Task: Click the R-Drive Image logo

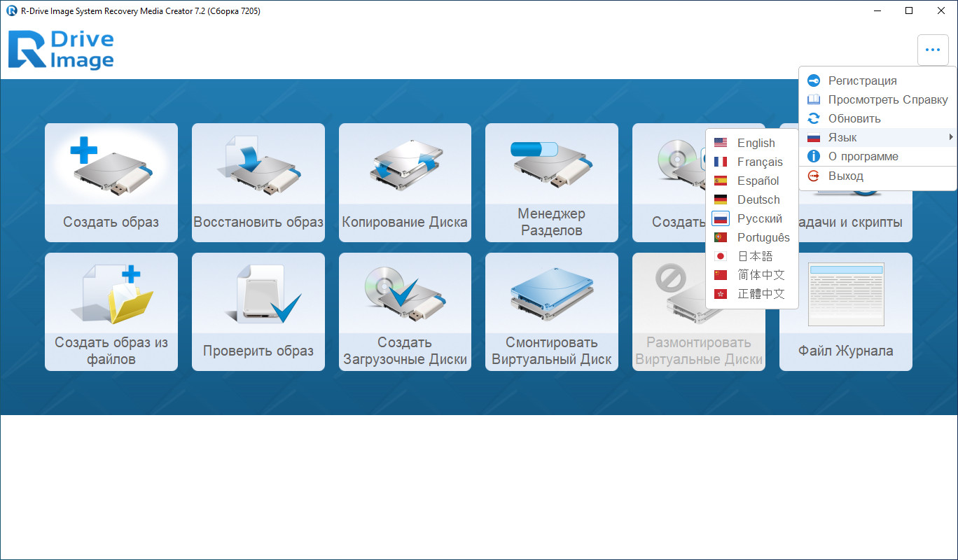Action: coord(61,50)
